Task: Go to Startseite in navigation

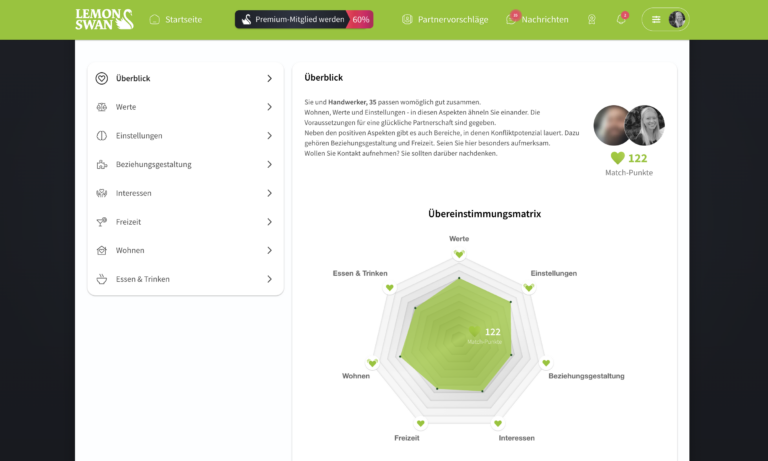Action: 176,20
